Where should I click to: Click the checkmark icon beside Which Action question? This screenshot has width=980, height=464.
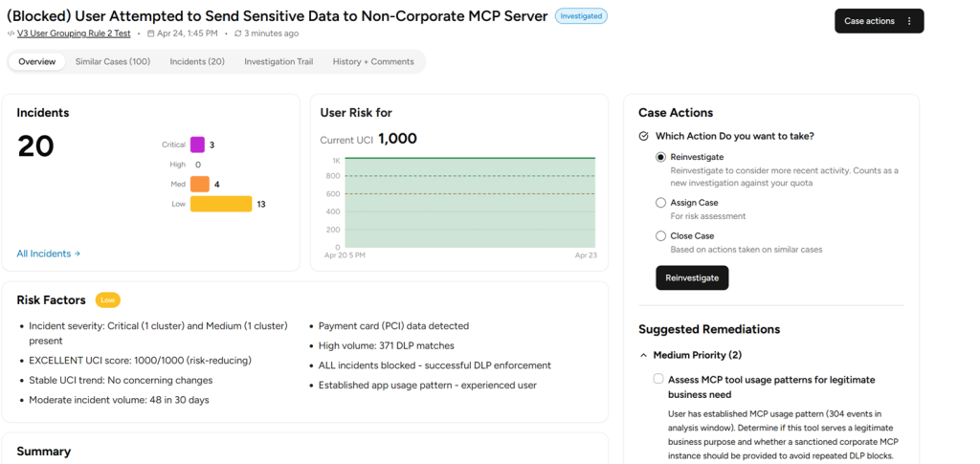pyautogui.click(x=644, y=136)
